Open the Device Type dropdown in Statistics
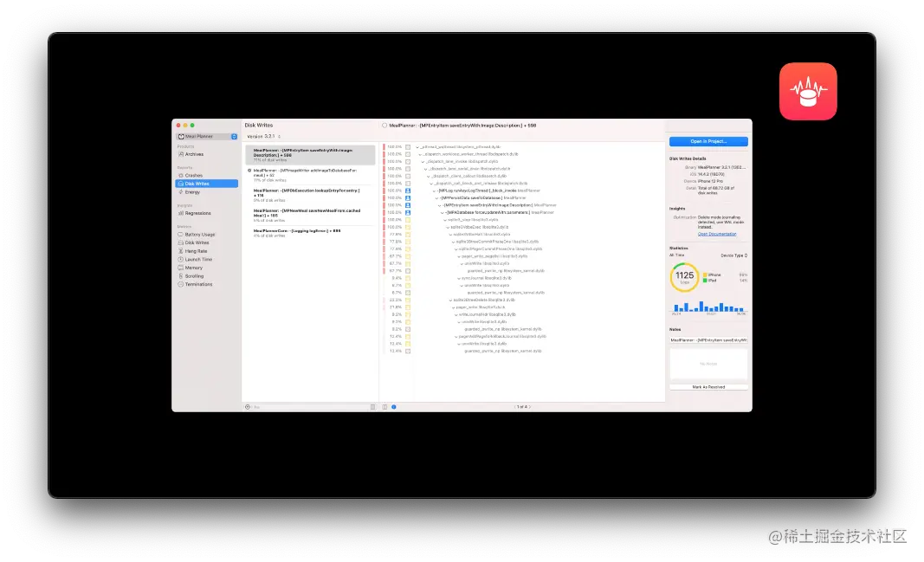This screenshot has width=924, height=562. click(733, 255)
